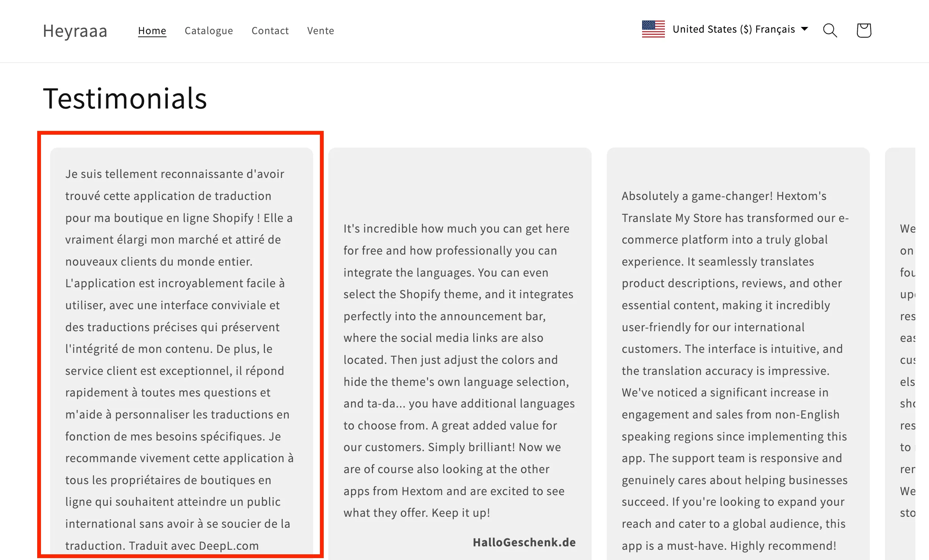Expand the country and language dropdown arrow
The height and width of the screenshot is (560, 929).
(x=805, y=29)
